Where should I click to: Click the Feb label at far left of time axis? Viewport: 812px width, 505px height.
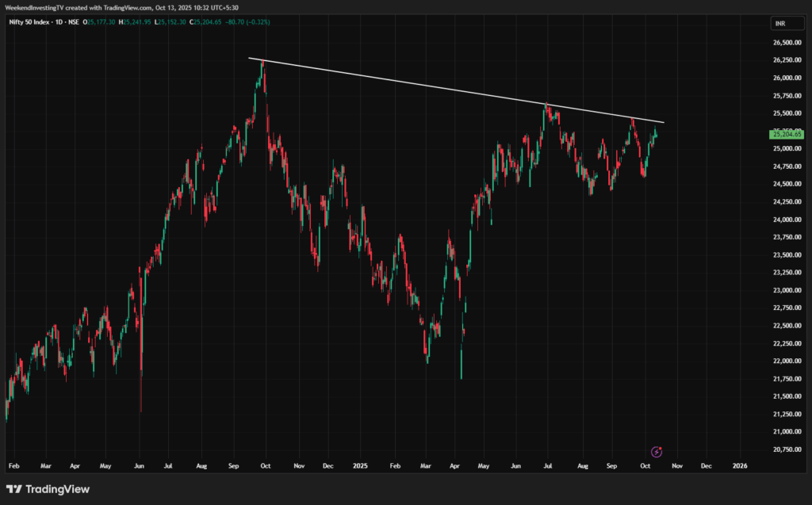[15, 465]
